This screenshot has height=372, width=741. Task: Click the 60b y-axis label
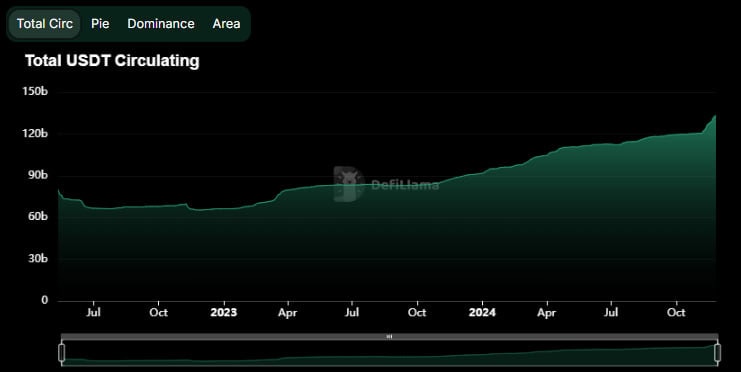pyautogui.click(x=37, y=216)
